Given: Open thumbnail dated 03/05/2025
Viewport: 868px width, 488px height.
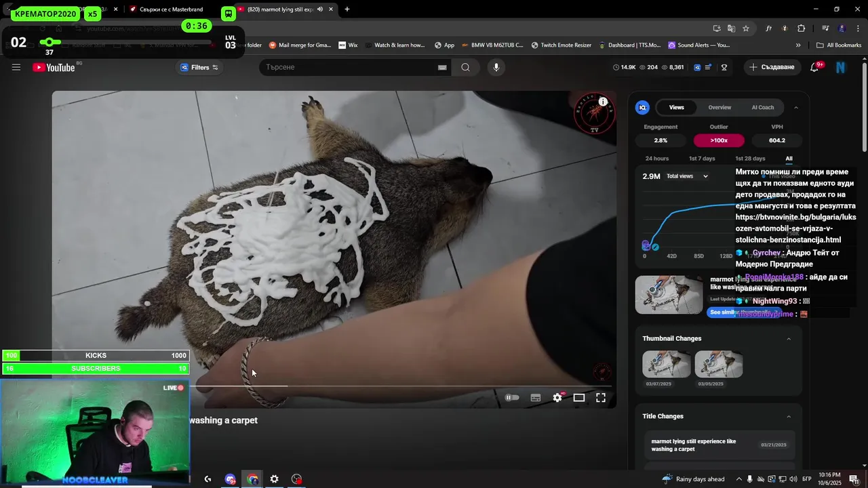Looking at the screenshot, I should [x=718, y=365].
